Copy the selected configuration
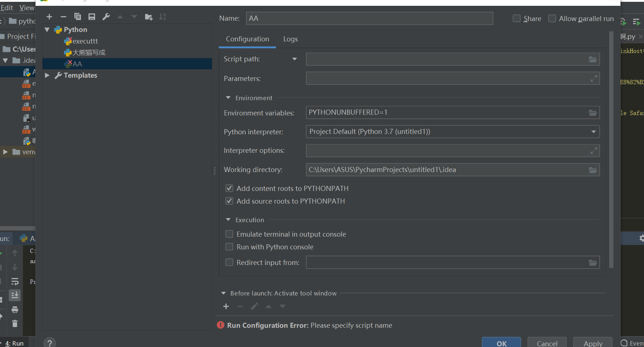Screen dimensions: 644x347 click(77, 16)
